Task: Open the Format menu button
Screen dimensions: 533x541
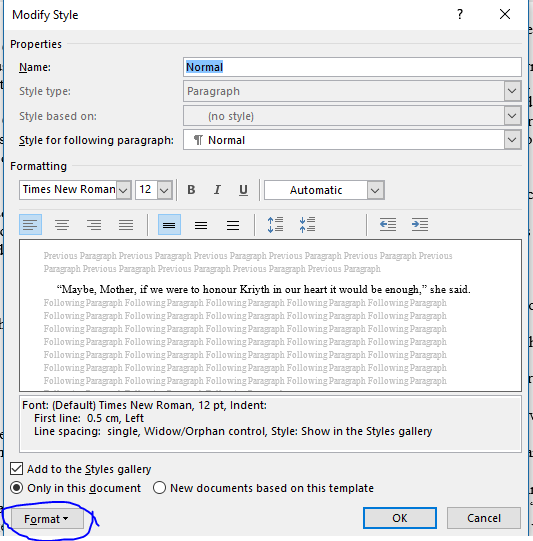Action: click(x=47, y=519)
